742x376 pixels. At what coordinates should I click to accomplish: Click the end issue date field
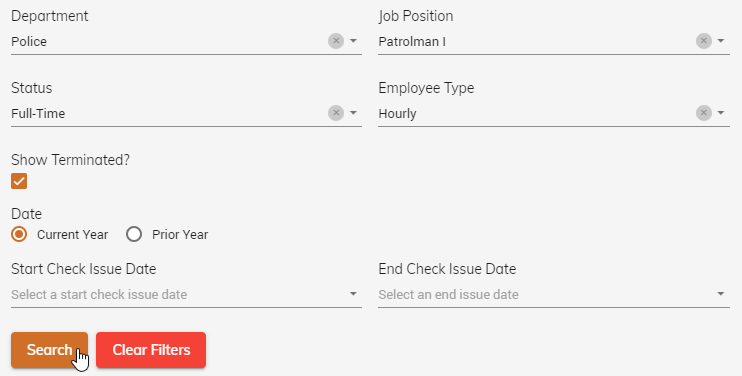click(554, 294)
